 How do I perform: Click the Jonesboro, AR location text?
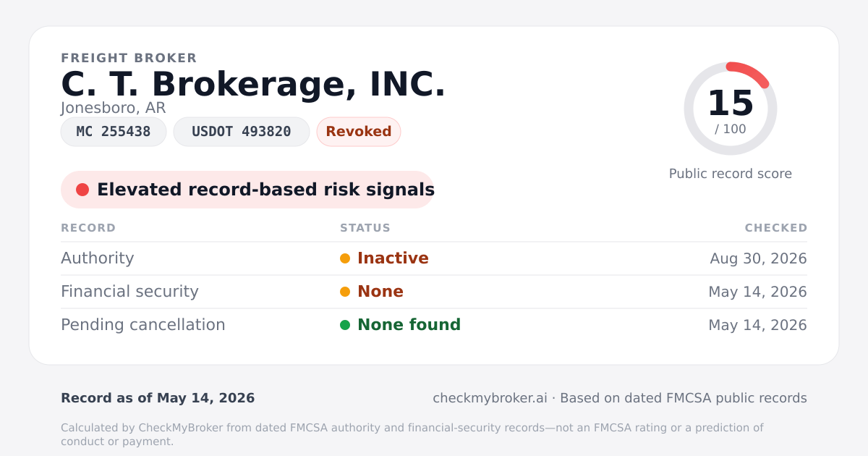114,108
